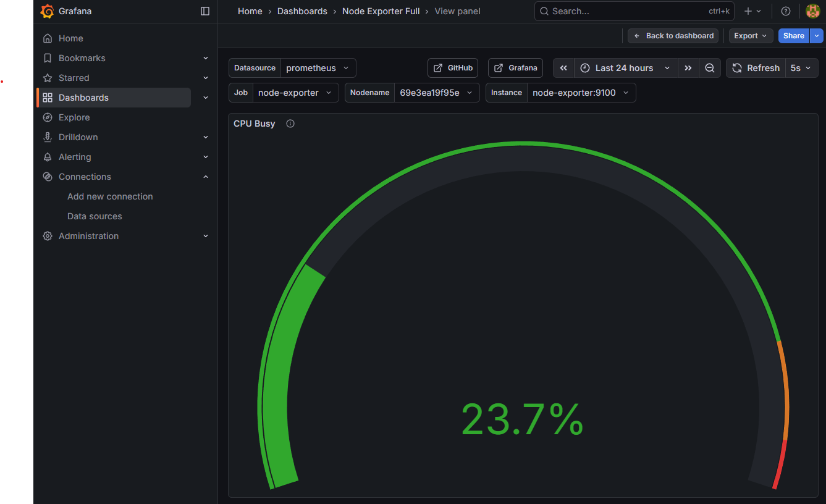The height and width of the screenshot is (504, 826).
Task: Show CPU Busy panel info icon
Action: [x=290, y=124]
